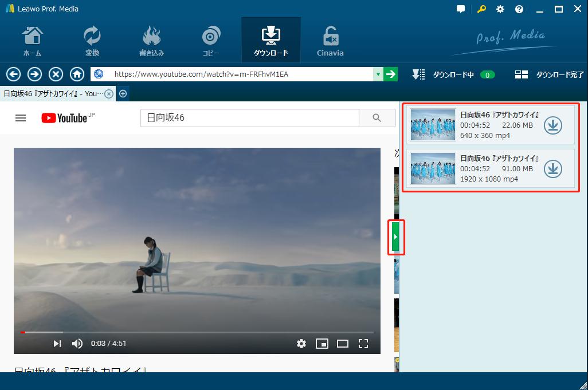This screenshot has height=390, width=588.
Task: Open the Cinavia removal module
Action: click(x=330, y=41)
